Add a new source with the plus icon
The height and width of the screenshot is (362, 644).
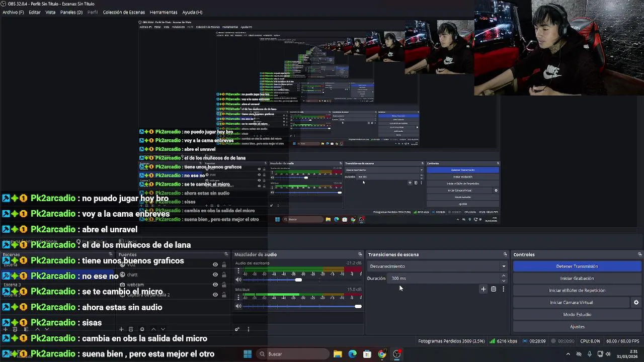pos(121,329)
